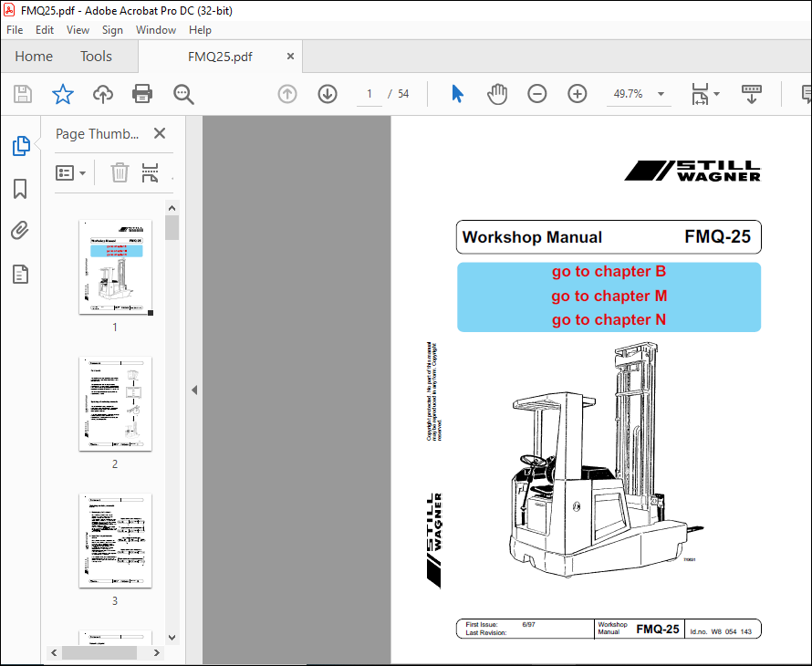Click the 49.7% zoom value field
Image resolution: width=812 pixels, height=666 pixels.
pos(629,94)
